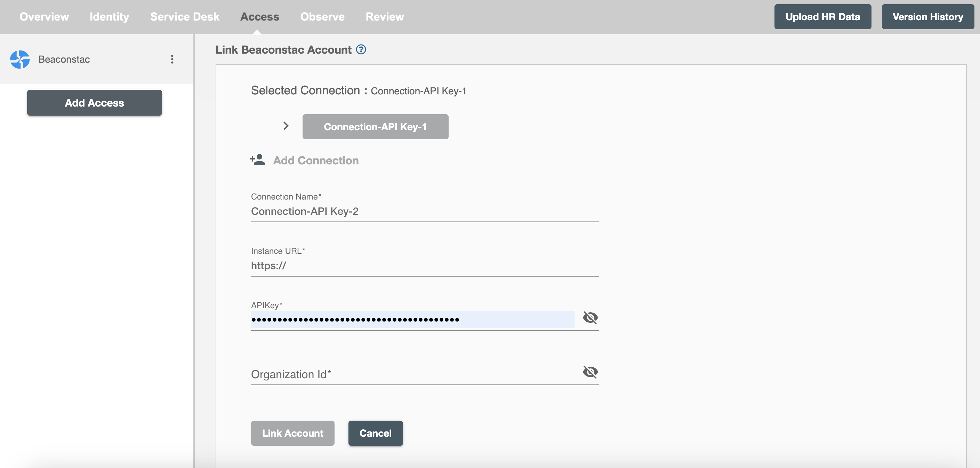Toggle Organization Id visibility eye icon
The image size is (980, 468).
[x=589, y=372]
